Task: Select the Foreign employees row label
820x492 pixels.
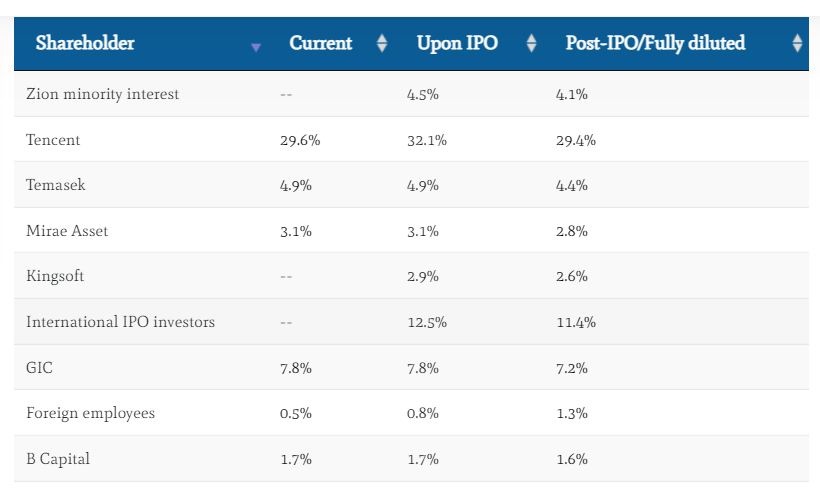Action: point(90,413)
